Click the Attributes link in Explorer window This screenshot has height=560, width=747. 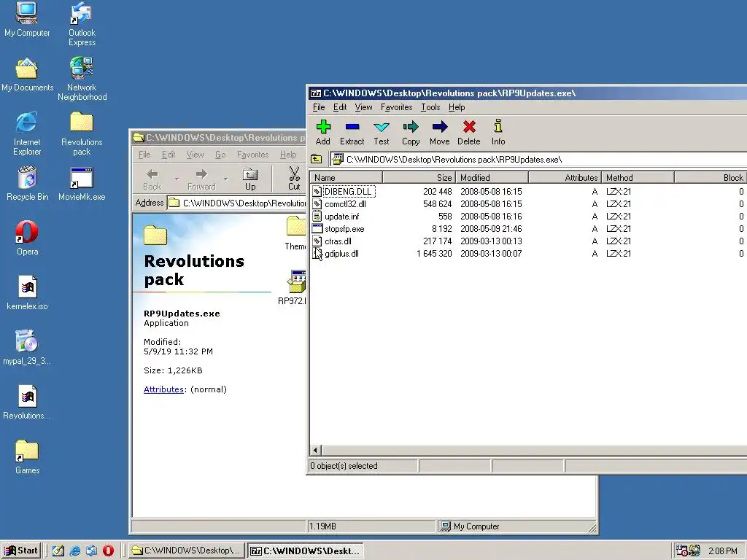[163, 389]
